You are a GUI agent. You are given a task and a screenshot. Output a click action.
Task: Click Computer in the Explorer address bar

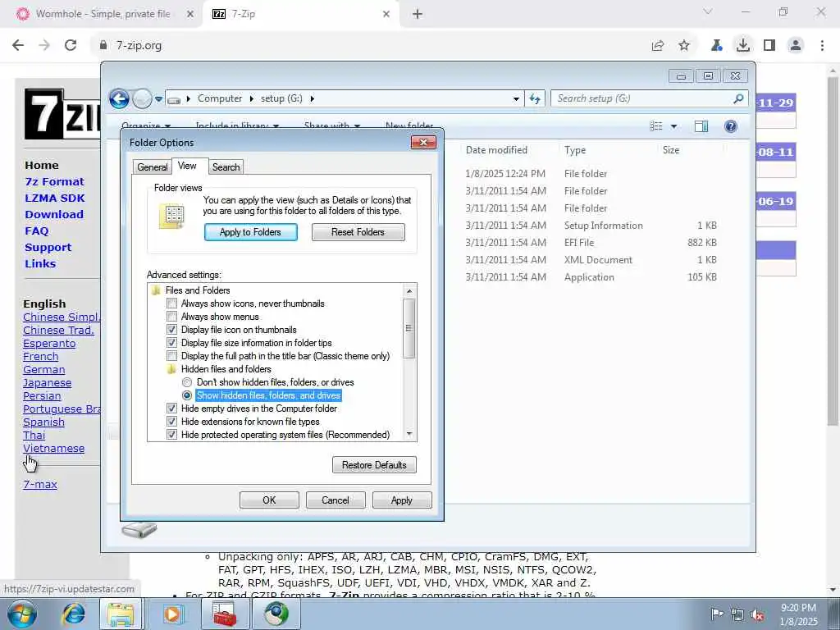220,98
